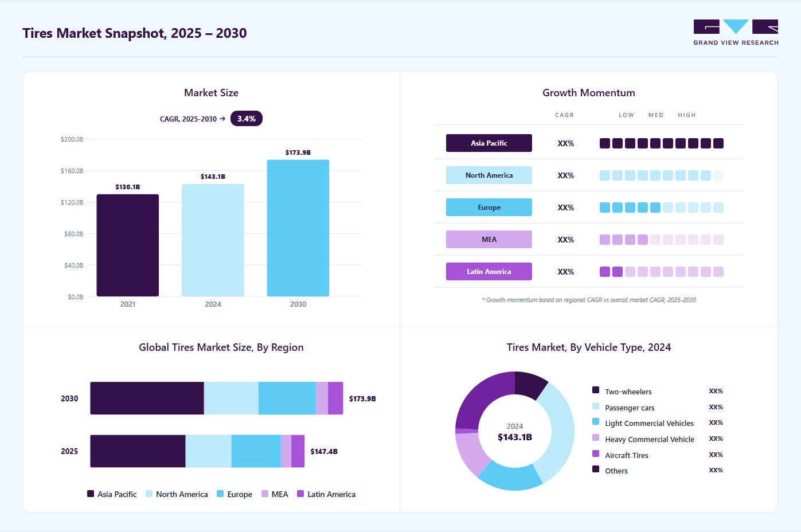Click the Latin America momentum indicator squares
Viewport: 801px width, 532px height.
point(662,272)
